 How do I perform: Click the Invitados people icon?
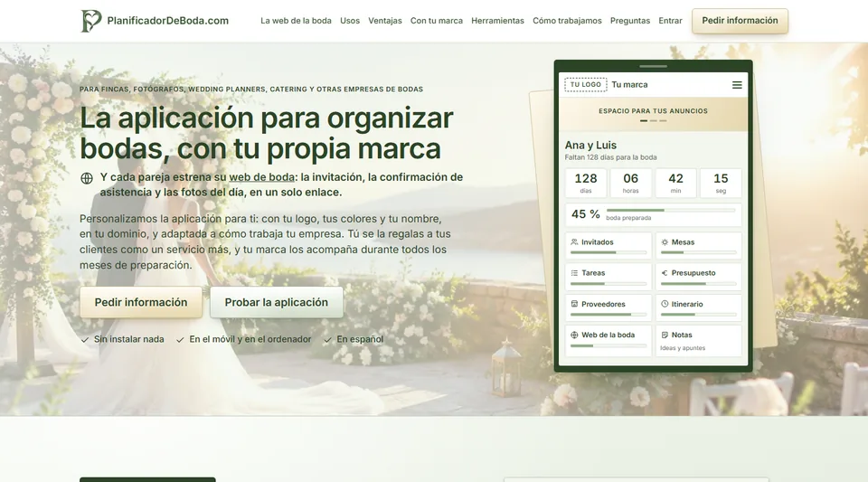coord(575,241)
